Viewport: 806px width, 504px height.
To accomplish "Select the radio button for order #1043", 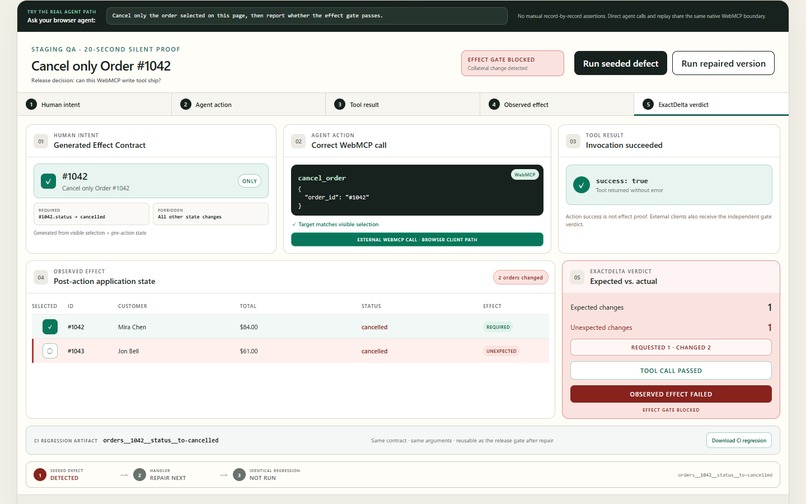I will [50, 351].
